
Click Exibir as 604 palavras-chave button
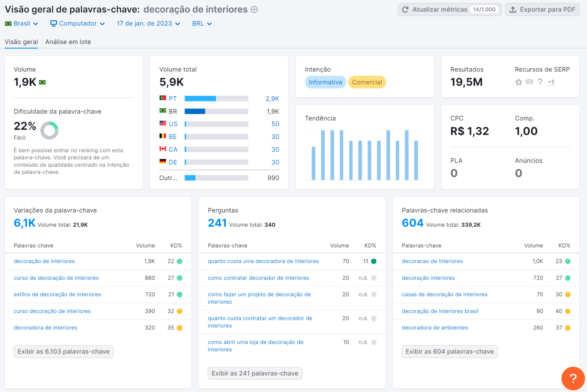(x=450, y=352)
